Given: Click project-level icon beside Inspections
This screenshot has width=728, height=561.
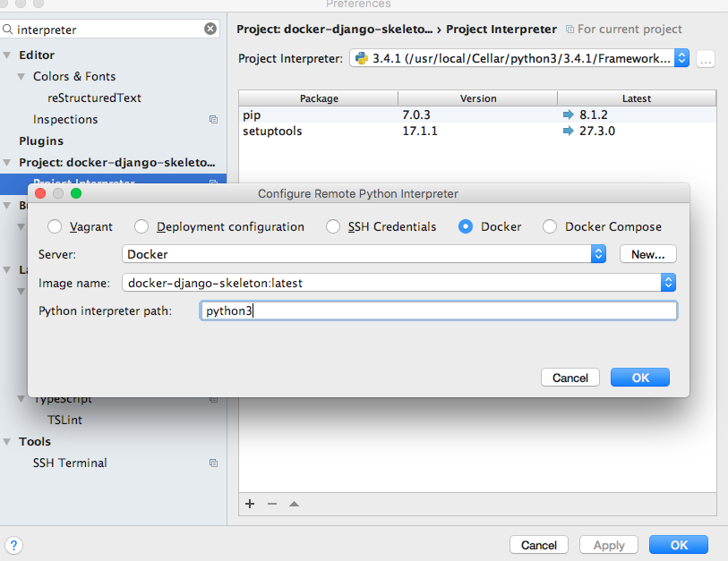Looking at the screenshot, I should click(213, 119).
